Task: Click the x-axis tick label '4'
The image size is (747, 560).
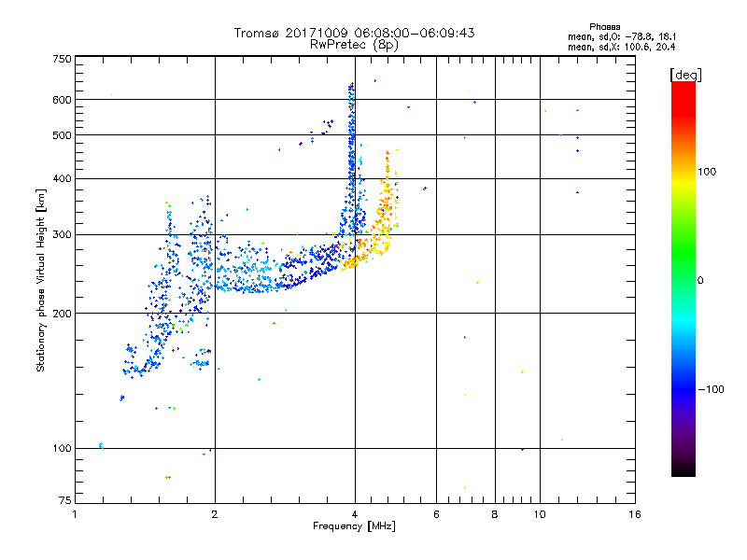Action: 355,514
